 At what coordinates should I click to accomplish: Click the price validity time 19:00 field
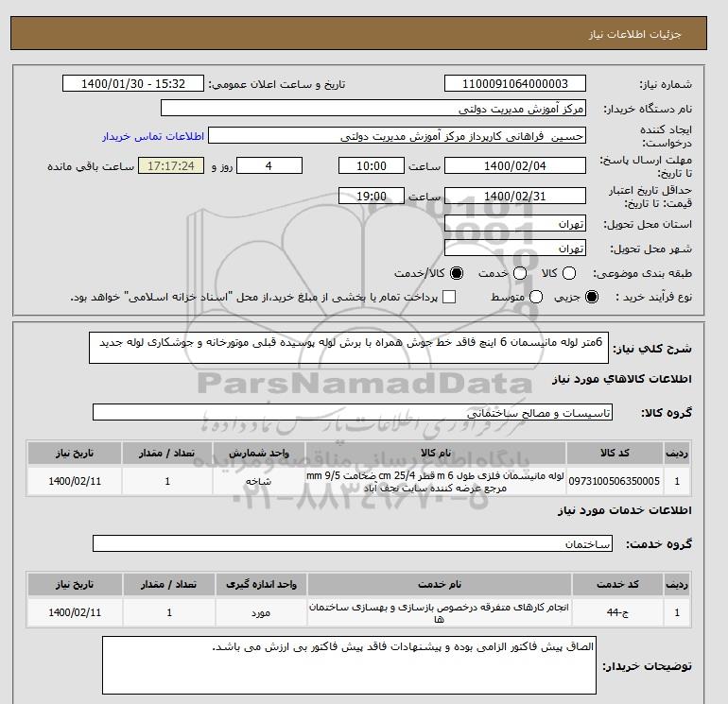372,196
